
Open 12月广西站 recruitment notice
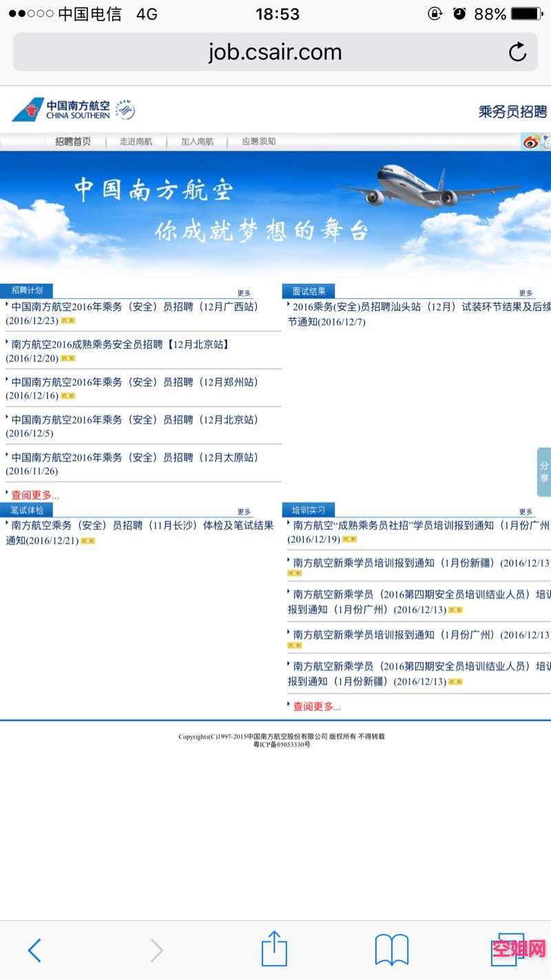(x=134, y=313)
